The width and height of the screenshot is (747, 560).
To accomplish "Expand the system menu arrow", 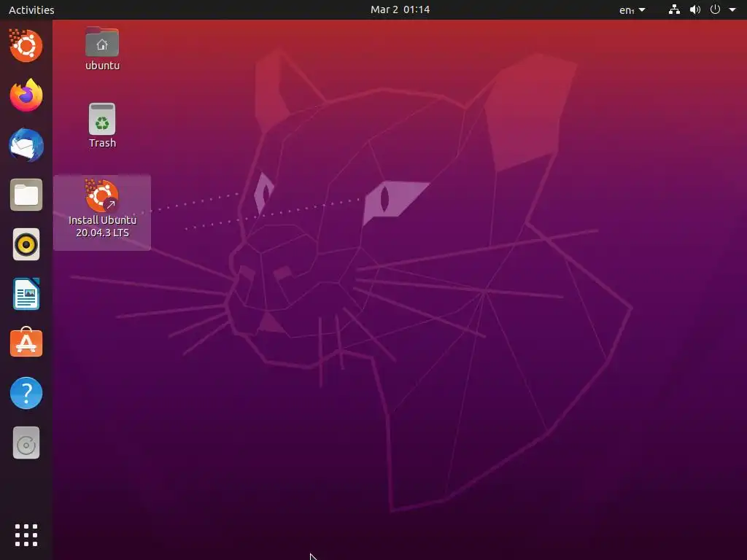I will [732, 9].
